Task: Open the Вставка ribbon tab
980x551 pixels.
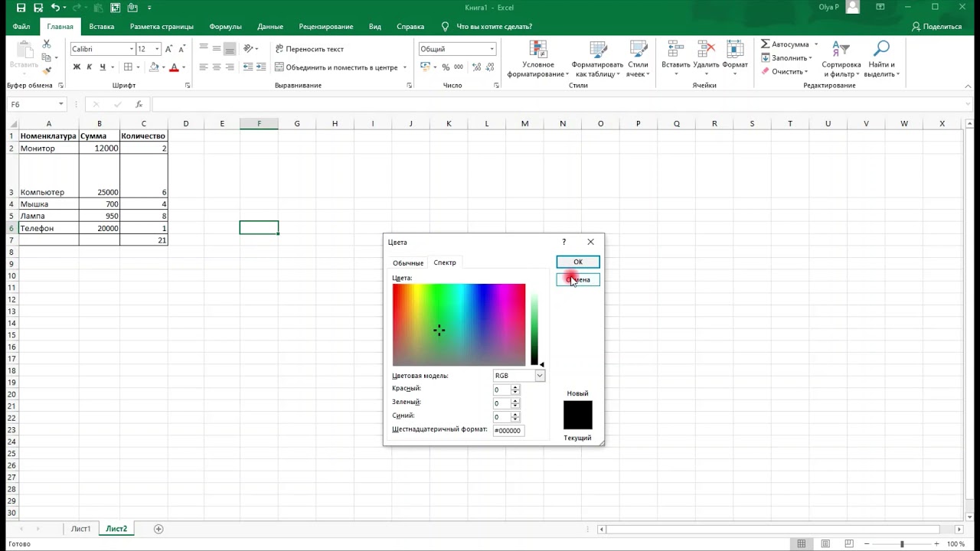Action: coord(102,27)
